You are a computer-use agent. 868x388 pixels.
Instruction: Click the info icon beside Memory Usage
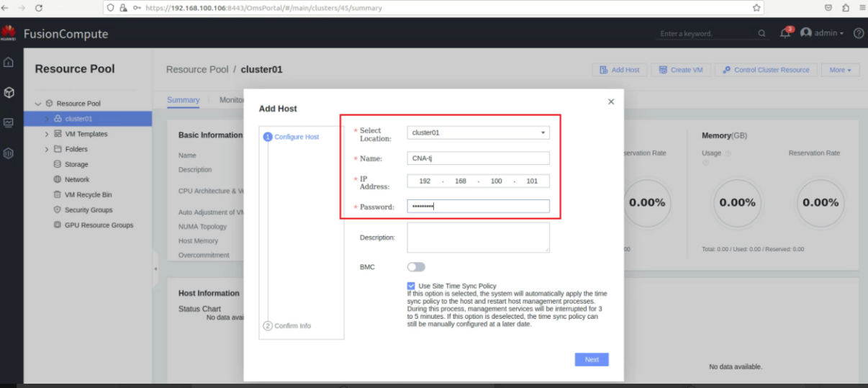(728, 153)
